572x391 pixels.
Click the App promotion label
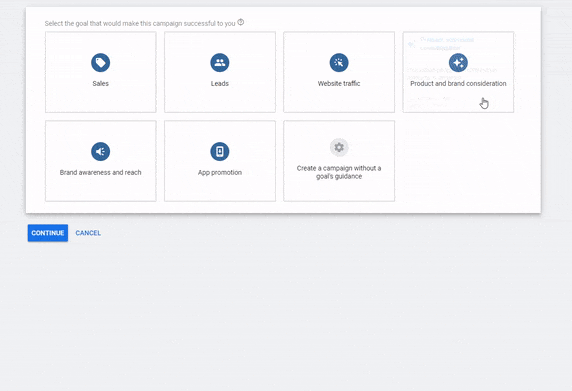[220, 173]
